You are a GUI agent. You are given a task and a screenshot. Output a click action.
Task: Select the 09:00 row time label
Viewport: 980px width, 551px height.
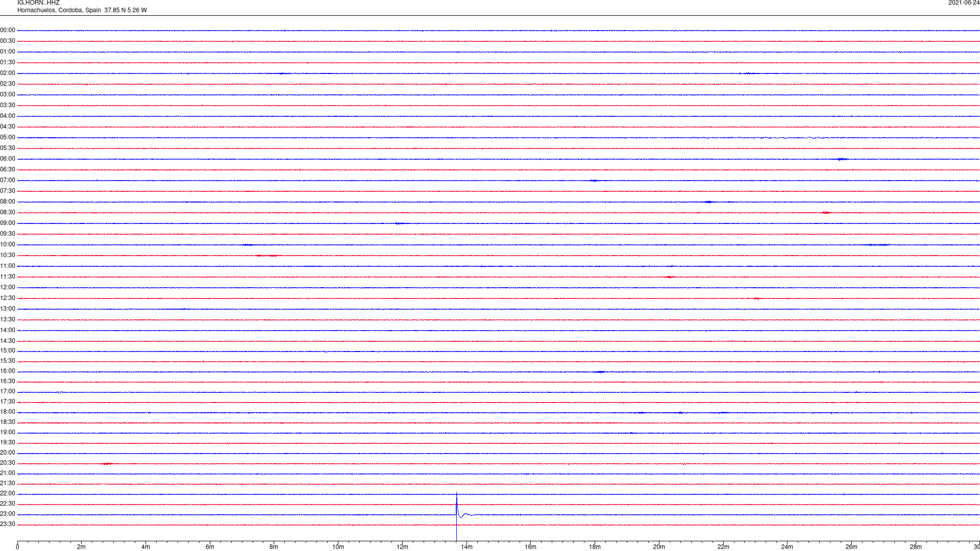pyautogui.click(x=8, y=223)
